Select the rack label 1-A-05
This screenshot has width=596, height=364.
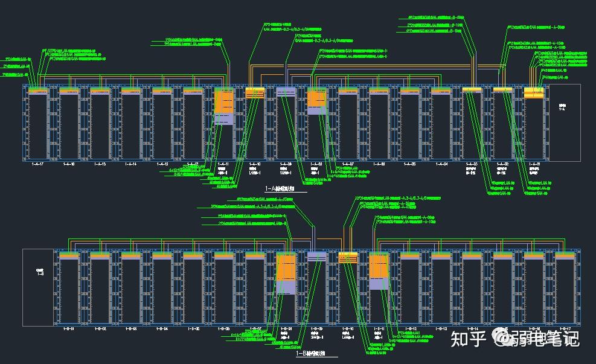[410, 164]
